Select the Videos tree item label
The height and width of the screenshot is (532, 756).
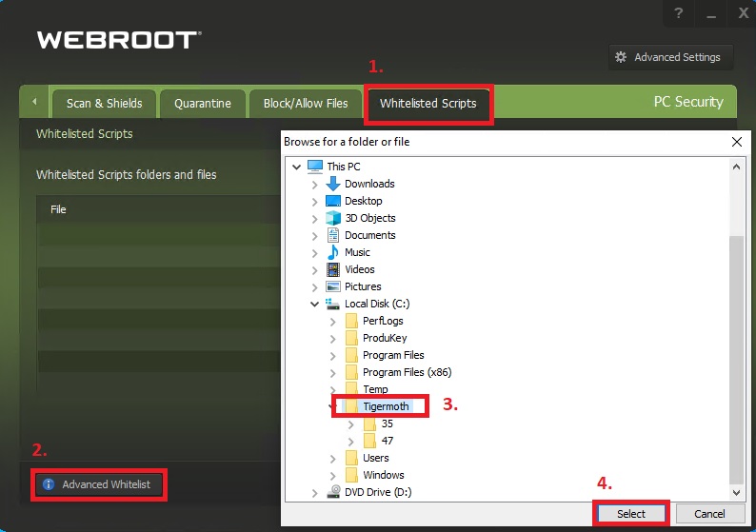click(360, 269)
